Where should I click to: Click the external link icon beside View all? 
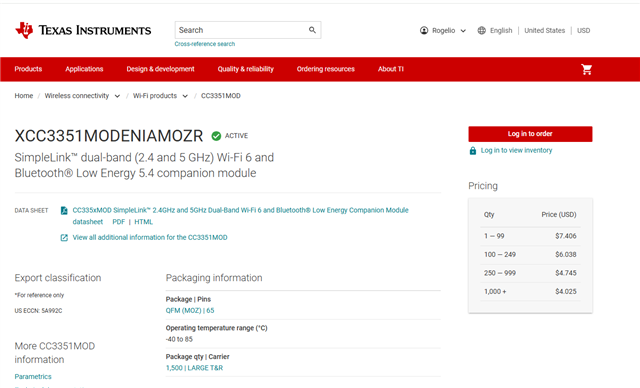click(x=64, y=237)
